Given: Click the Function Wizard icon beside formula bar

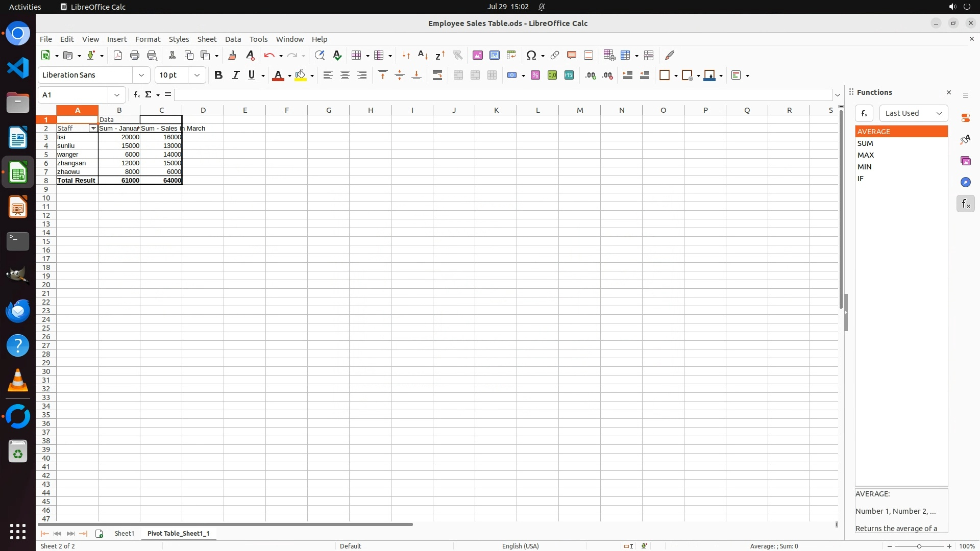Looking at the screenshot, I should pos(136,95).
